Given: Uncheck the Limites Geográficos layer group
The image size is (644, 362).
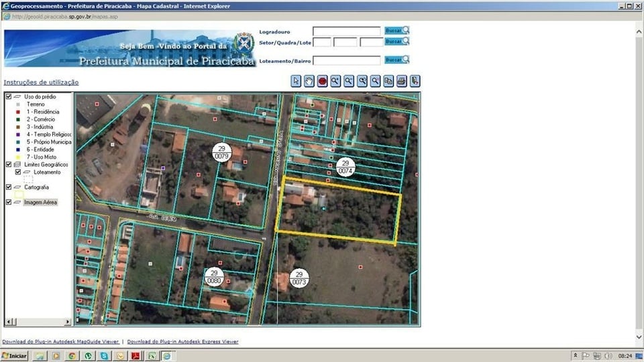Looking at the screenshot, I should click(9, 164).
